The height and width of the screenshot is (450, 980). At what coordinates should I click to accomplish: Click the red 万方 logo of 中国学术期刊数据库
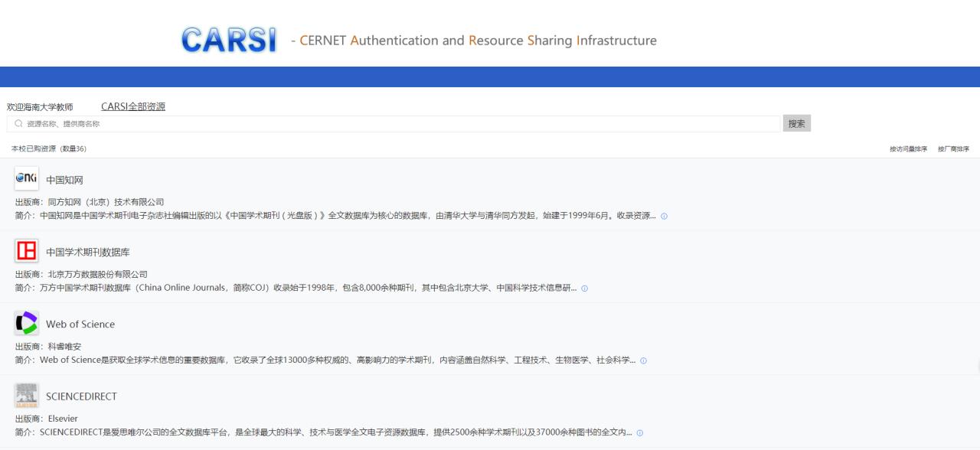tap(26, 251)
